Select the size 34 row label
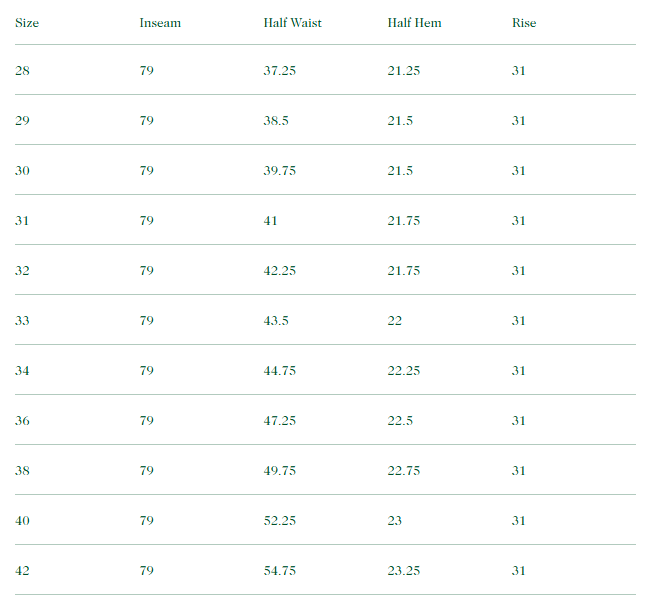Viewport: 648px width, 603px height. coord(23,371)
